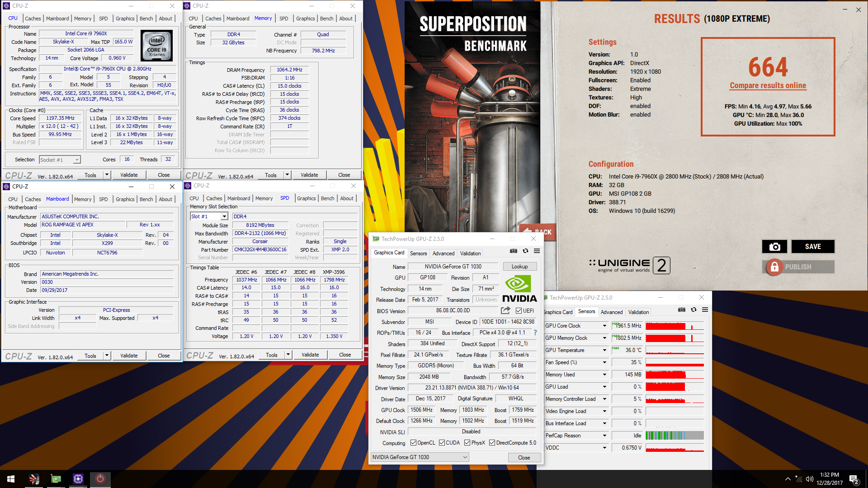Viewport: 868px width, 488px height.
Task: Click the Unigine 2 logo
Action: coord(630,265)
